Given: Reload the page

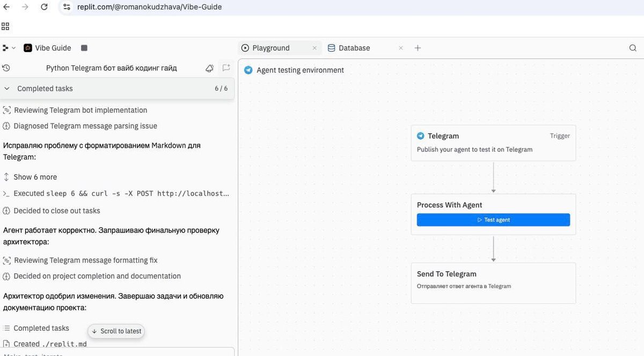Looking at the screenshot, I should pos(44,7).
